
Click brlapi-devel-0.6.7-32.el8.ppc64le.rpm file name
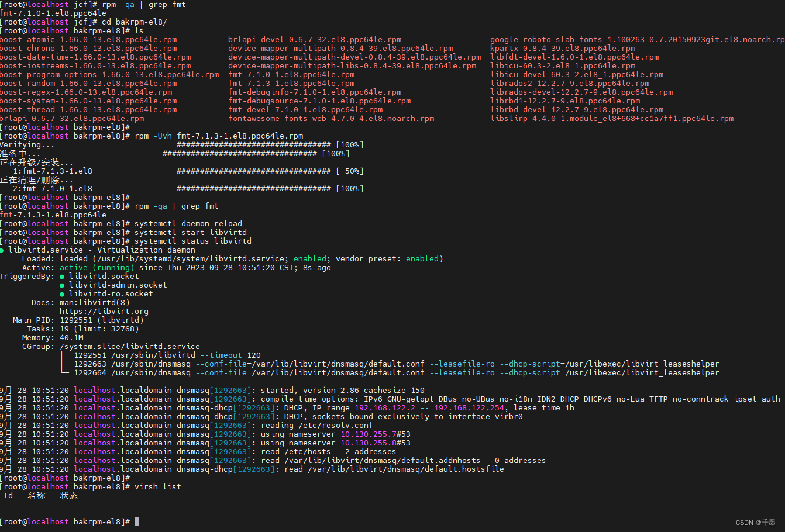[x=315, y=40]
